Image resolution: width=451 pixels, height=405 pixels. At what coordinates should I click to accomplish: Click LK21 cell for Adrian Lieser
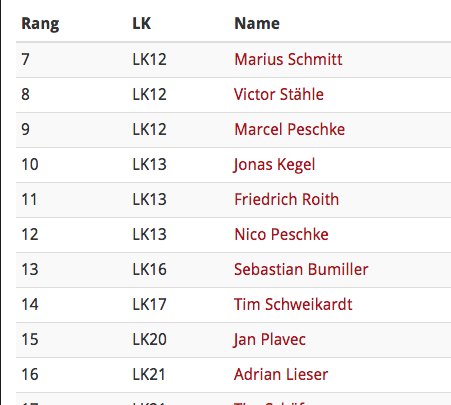click(149, 375)
